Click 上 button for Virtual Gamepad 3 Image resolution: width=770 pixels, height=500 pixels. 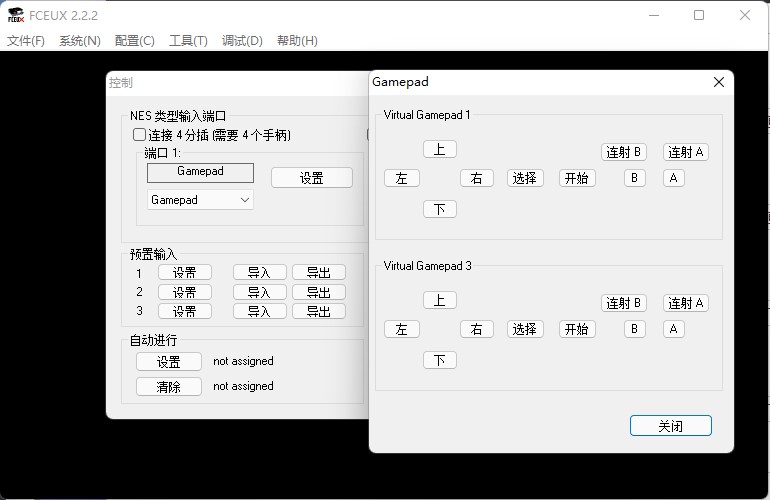coord(440,300)
